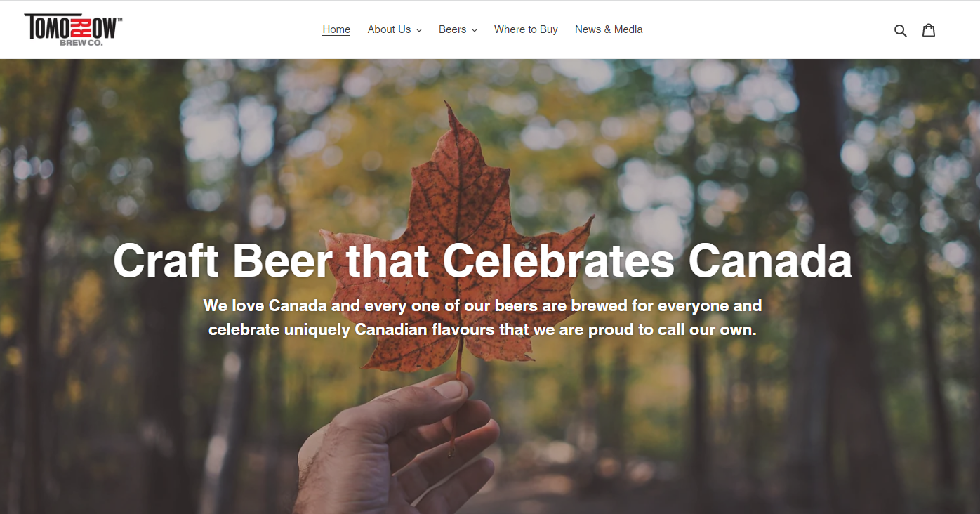Click the red RR letters in logo
Viewport: 980px width, 514px height.
pyautogui.click(x=82, y=27)
